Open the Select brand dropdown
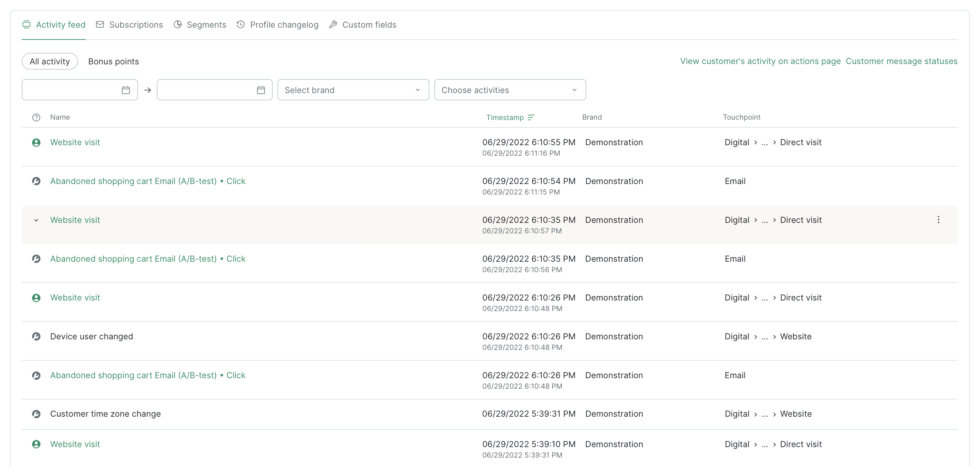 pos(352,89)
